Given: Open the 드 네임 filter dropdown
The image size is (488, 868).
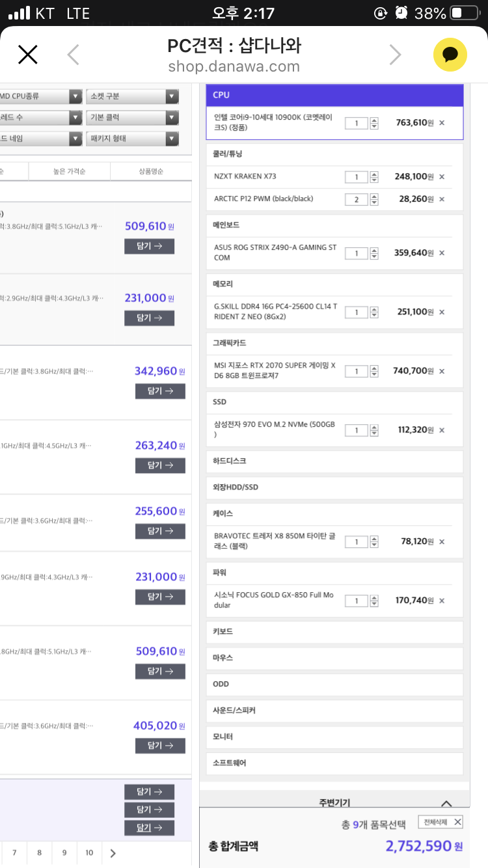Looking at the screenshot, I should [40, 139].
